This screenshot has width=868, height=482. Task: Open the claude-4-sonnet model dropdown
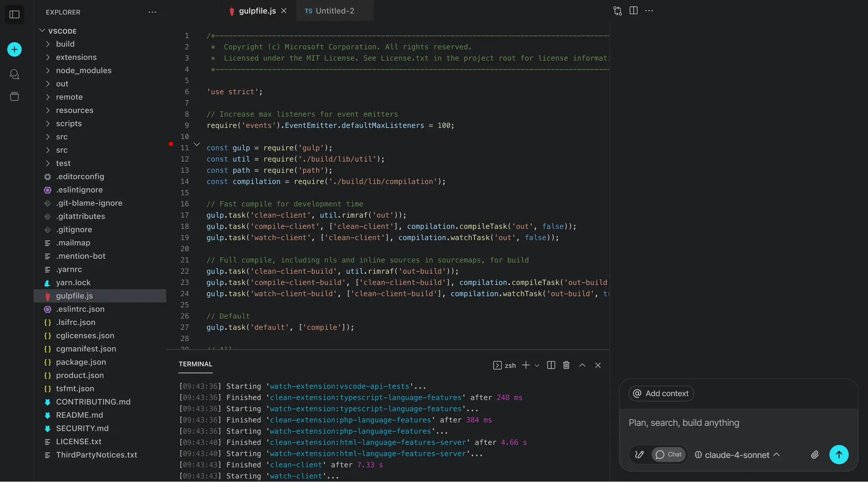click(736, 455)
